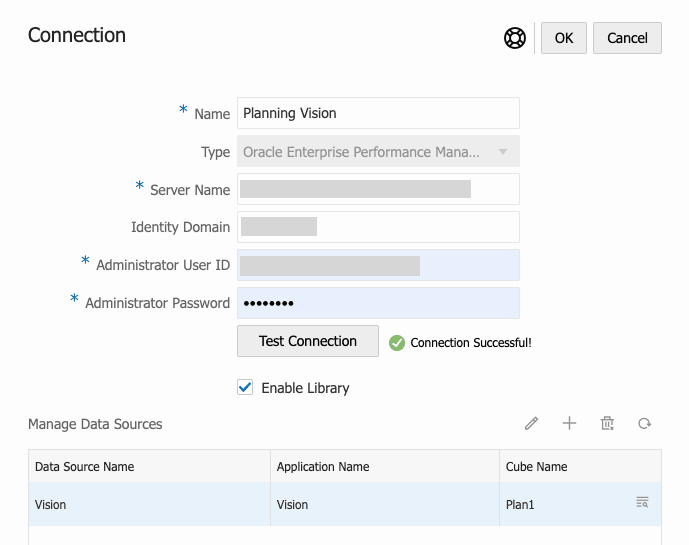Click the pencil edit data source icon
689x545 pixels.
(x=531, y=424)
